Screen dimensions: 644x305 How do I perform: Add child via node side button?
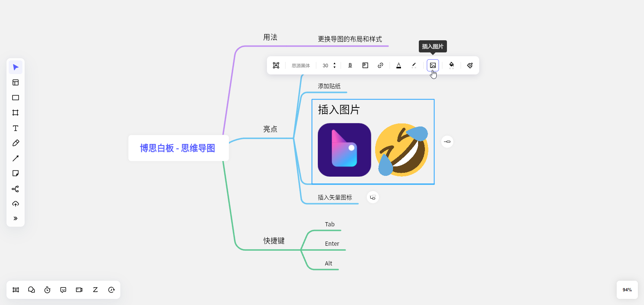[x=447, y=142]
